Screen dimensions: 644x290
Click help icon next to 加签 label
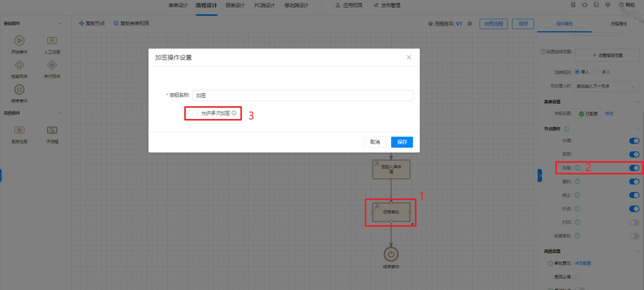tap(577, 167)
